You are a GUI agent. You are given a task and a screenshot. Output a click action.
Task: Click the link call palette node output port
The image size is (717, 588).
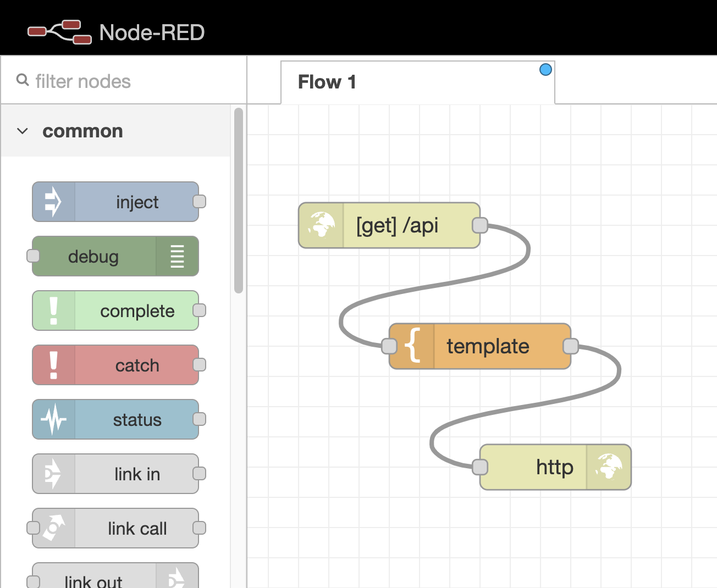point(200,528)
